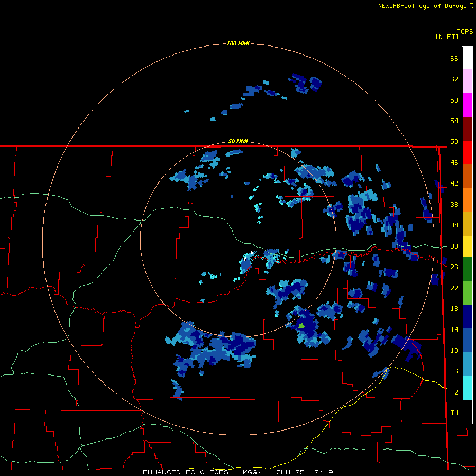The image size is (476, 476).
Task: Click the legend value "14"
Action: 454,329
